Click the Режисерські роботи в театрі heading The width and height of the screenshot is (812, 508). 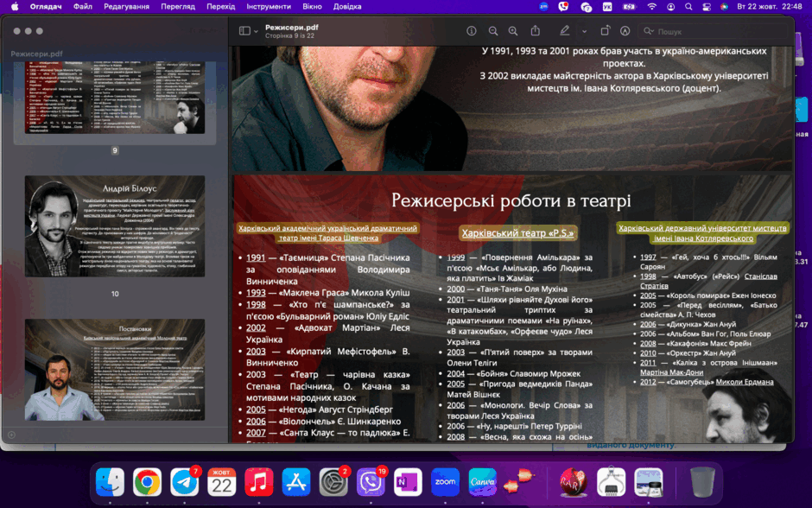tap(511, 200)
